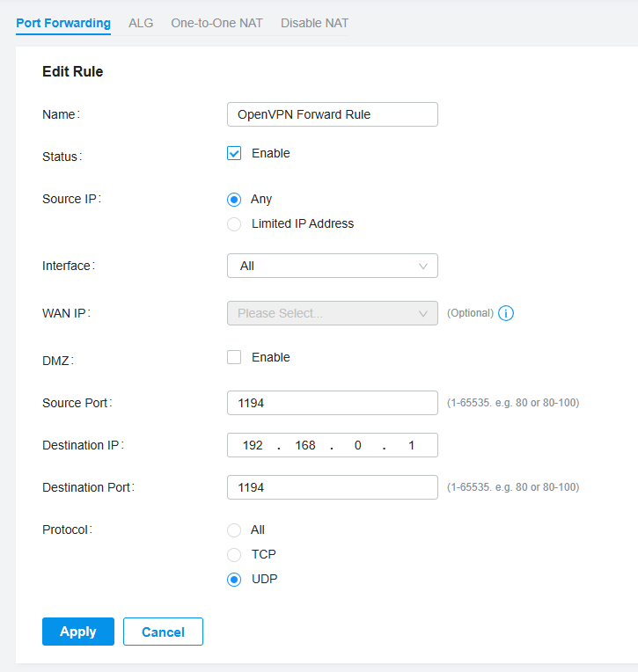This screenshot has width=638, height=672.
Task: Click the Source Port range hint text
Action: coord(513,403)
